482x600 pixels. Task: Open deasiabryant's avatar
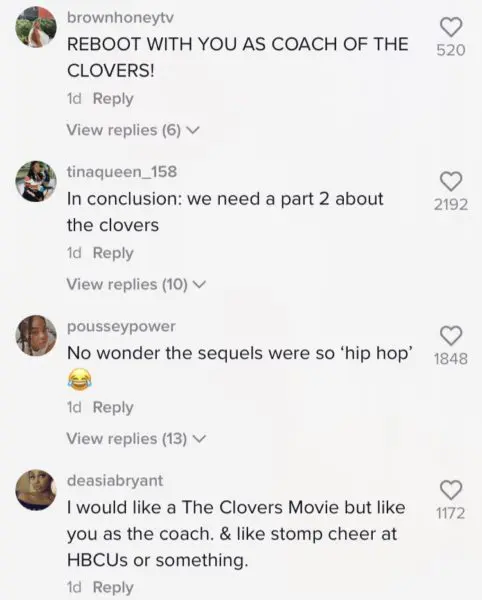36,490
